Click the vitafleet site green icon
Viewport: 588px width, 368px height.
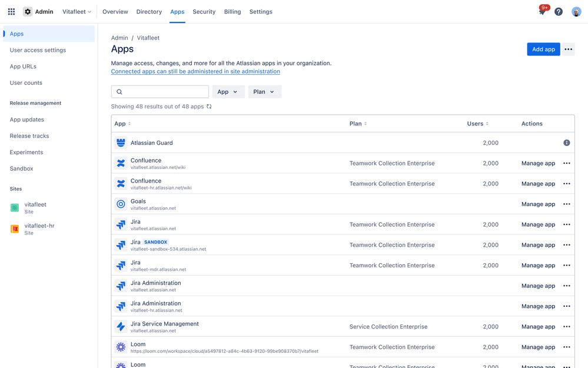[x=15, y=207]
